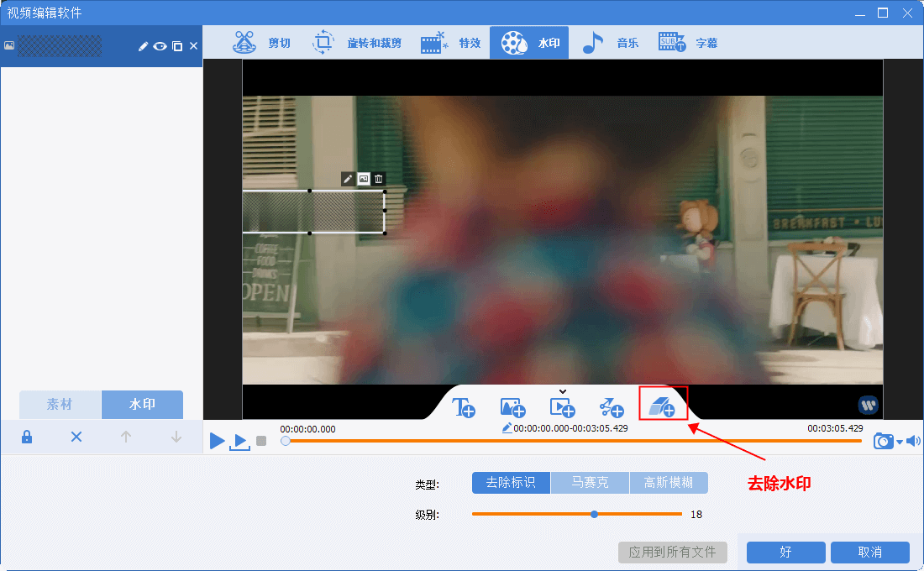Viewport: 924px width, 571px height.
Task: Add a text watermark
Action: [x=463, y=407]
